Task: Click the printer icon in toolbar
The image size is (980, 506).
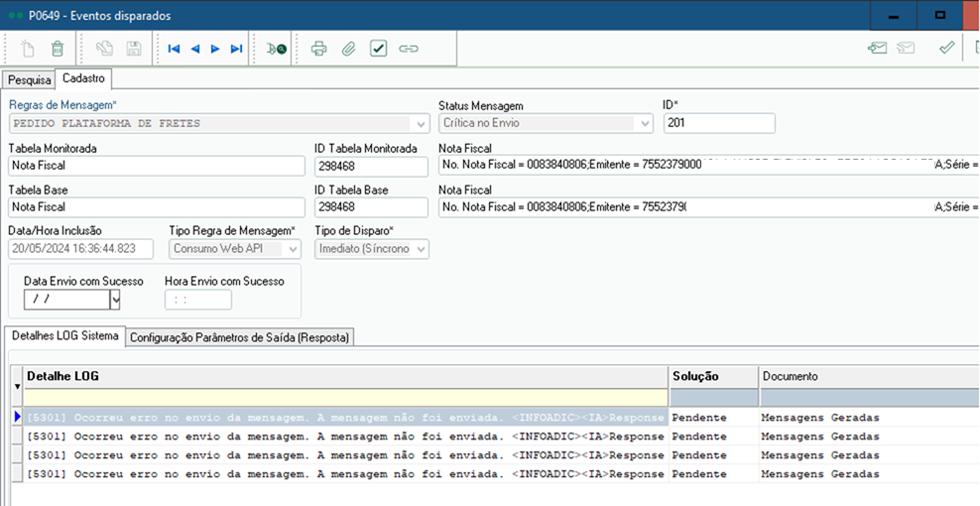Action: click(318, 48)
